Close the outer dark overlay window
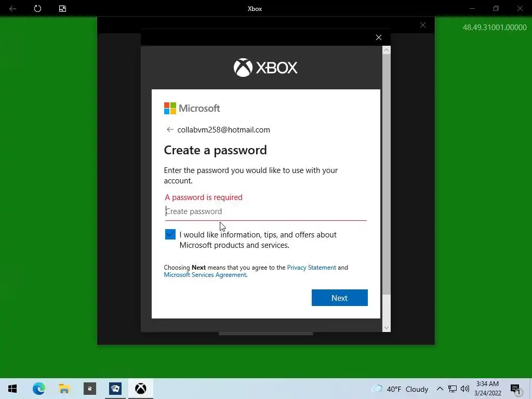Viewport: 532px width, 399px height. pos(423,25)
